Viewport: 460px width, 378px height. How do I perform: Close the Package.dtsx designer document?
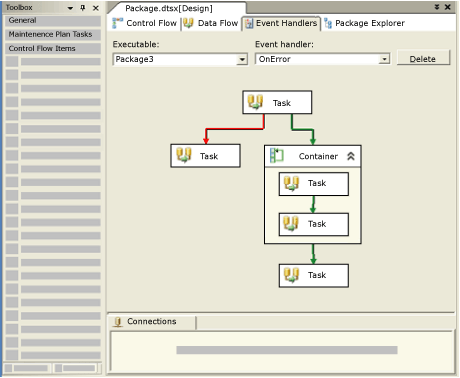click(448, 7)
